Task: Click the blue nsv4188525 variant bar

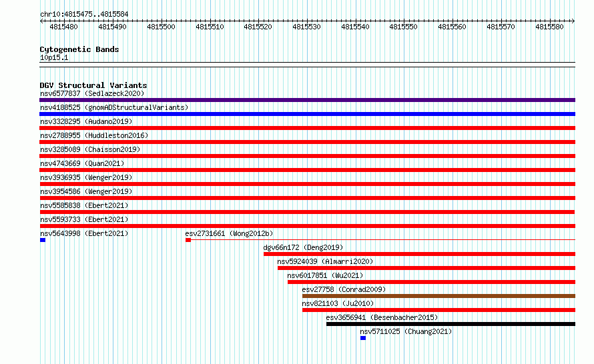Action: point(307,114)
